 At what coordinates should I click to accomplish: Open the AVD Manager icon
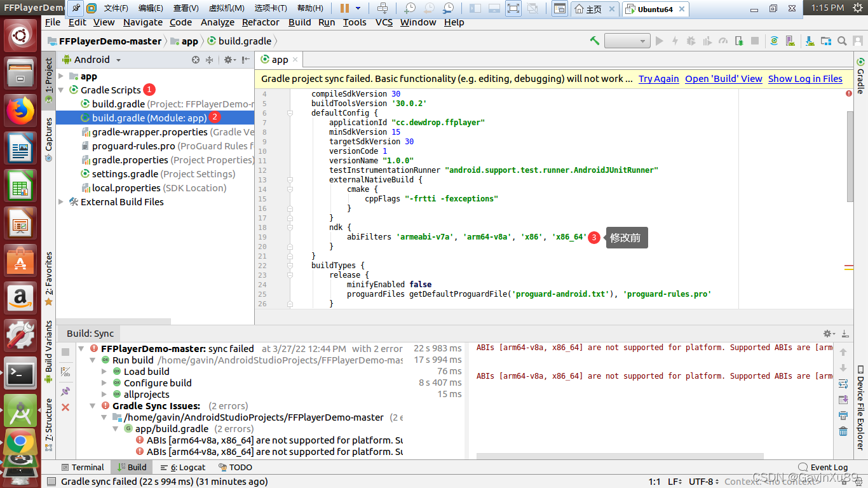[792, 41]
